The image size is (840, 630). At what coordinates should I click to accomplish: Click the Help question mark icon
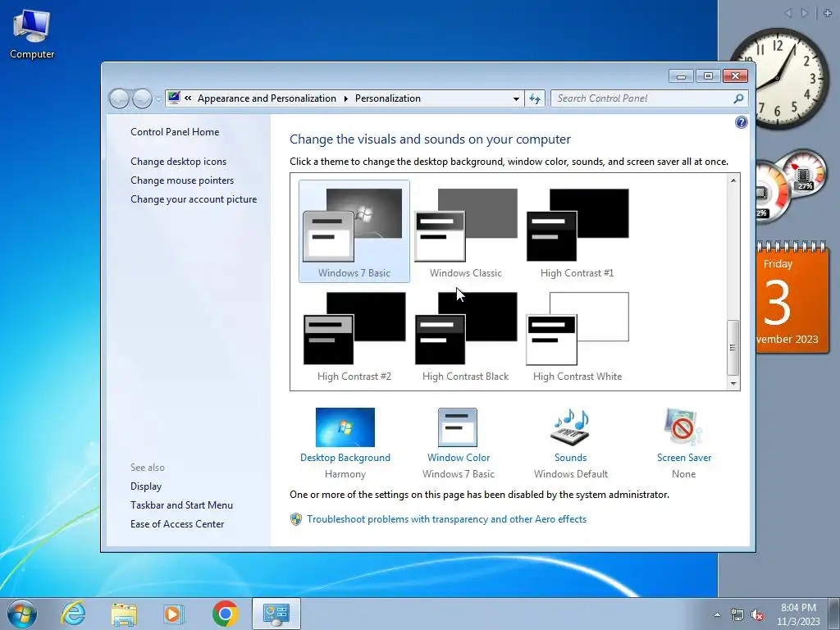coord(741,123)
